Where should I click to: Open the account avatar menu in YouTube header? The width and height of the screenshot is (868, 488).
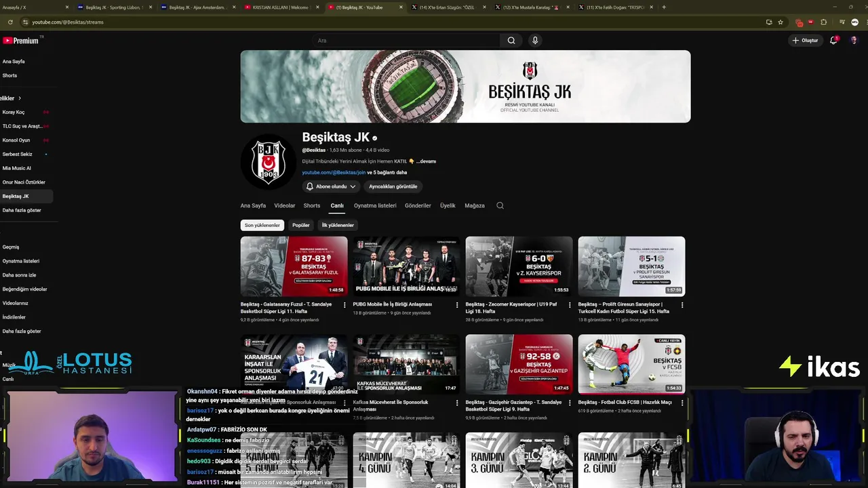tap(854, 41)
